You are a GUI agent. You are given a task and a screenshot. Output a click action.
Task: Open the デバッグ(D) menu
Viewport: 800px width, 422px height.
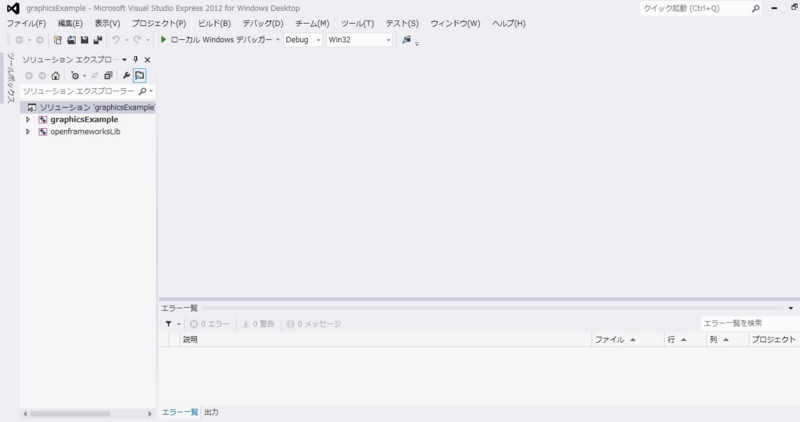(263, 23)
